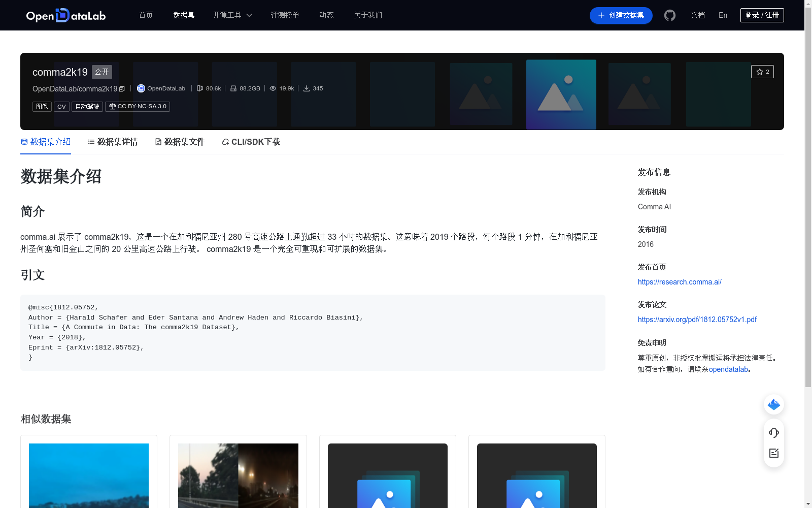Viewport: 812px width, 508px height.
Task: Open the 评测榜单 nav item
Action: (285, 15)
